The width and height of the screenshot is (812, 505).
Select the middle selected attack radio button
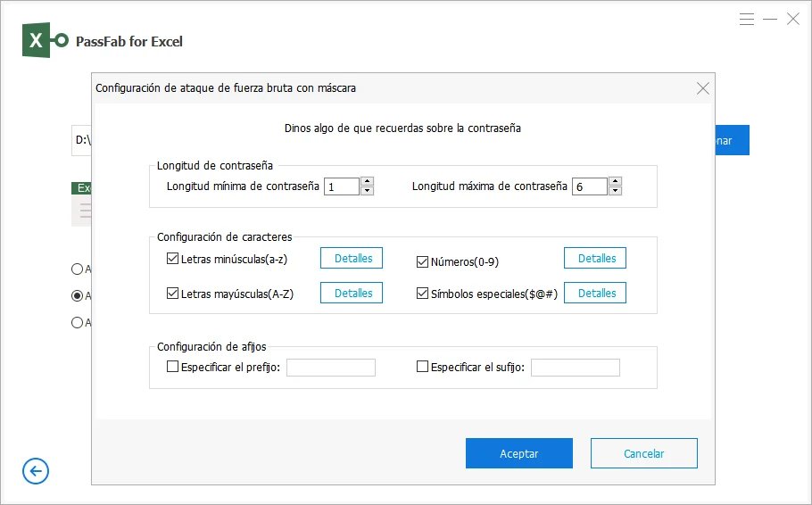click(77, 295)
